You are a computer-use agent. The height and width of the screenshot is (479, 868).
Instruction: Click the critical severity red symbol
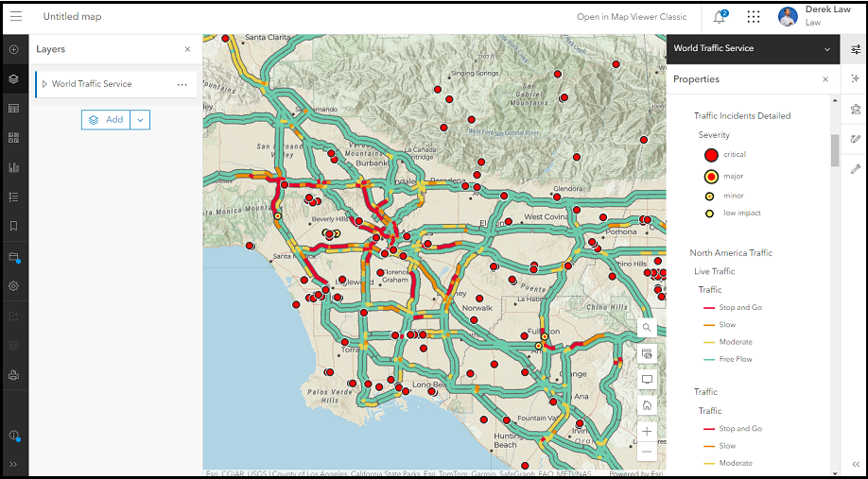click(x=711, y=155)
